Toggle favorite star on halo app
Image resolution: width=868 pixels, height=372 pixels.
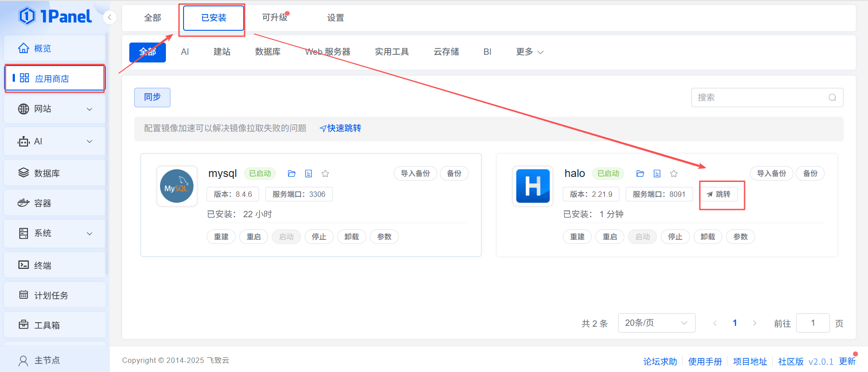coord(674,174)
